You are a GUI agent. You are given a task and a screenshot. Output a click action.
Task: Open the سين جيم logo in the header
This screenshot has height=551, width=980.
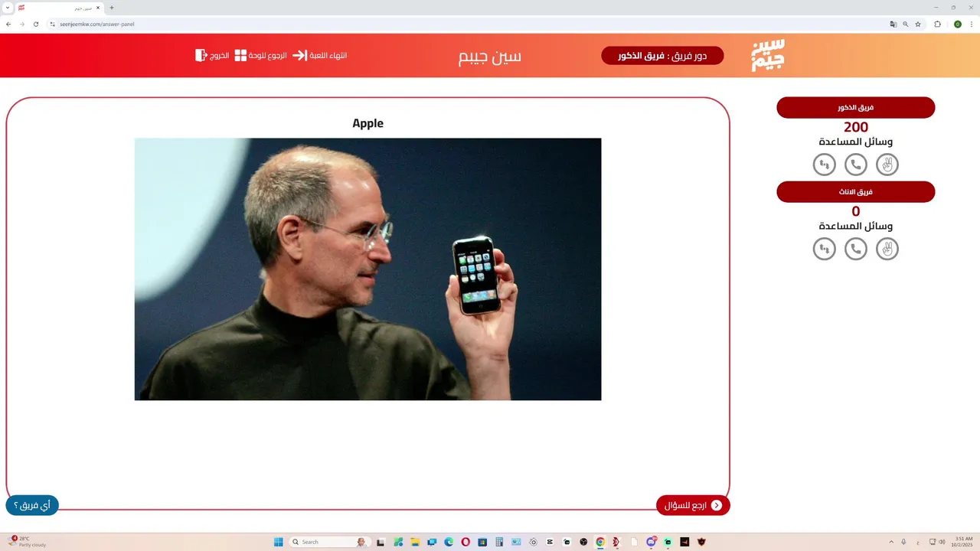pos(768,55)
